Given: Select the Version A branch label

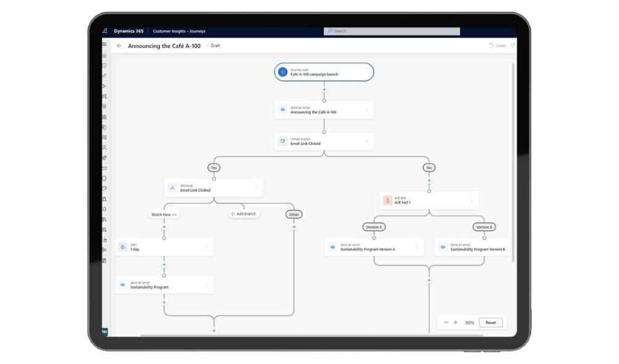Looking at the screenshot, I should (x=374, y=227).
